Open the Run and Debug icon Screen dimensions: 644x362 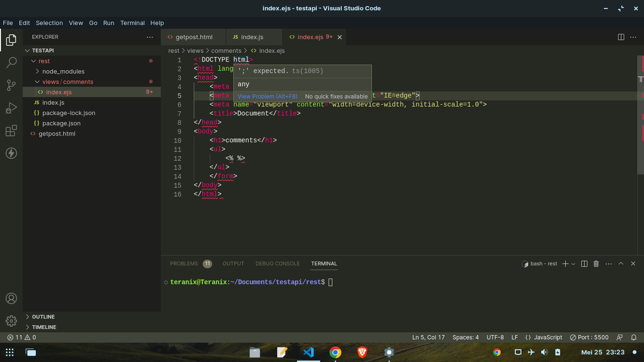11,108
